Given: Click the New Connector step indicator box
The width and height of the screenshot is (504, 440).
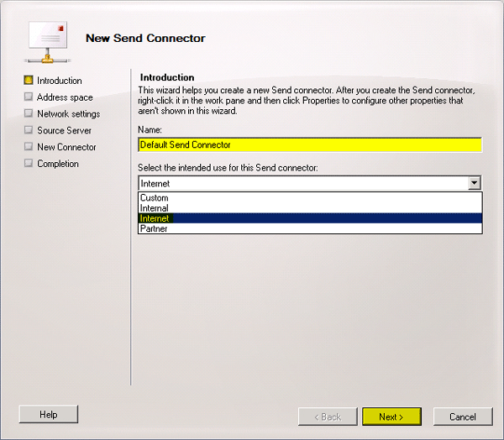Looking at the screenshot, I should 29,147.
